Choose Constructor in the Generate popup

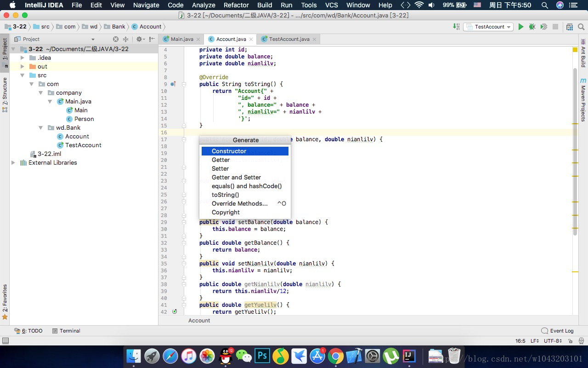point(228,151)
